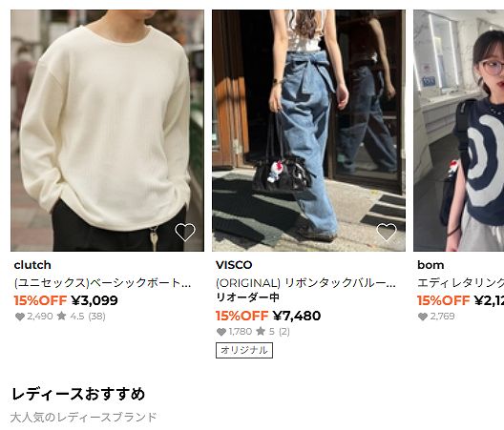Open the ORIGINAL リボンタックバルーン product title
The height and width of the screenshot is (430, 504).
[305, 283]
